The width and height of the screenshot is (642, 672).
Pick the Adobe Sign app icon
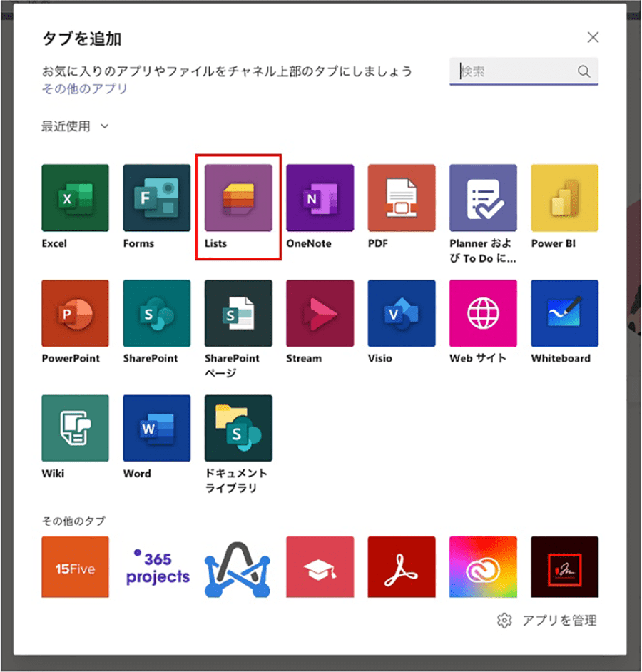pyautogui.click(x=564, y=567)
